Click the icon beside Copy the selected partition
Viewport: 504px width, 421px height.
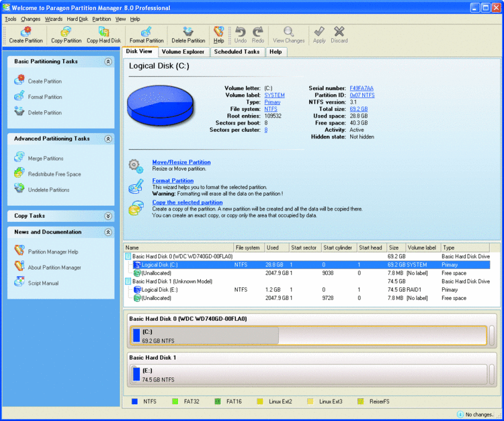point(136,208)
